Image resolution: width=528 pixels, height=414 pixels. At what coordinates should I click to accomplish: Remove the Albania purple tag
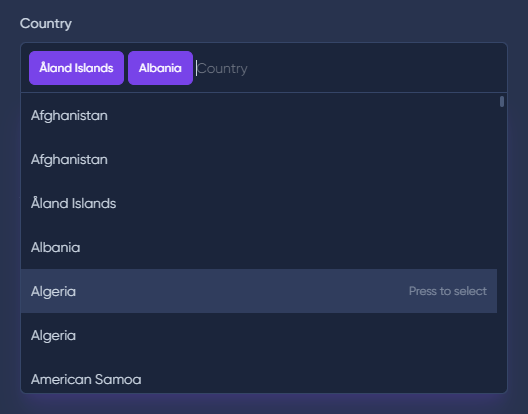click(160, 68)
